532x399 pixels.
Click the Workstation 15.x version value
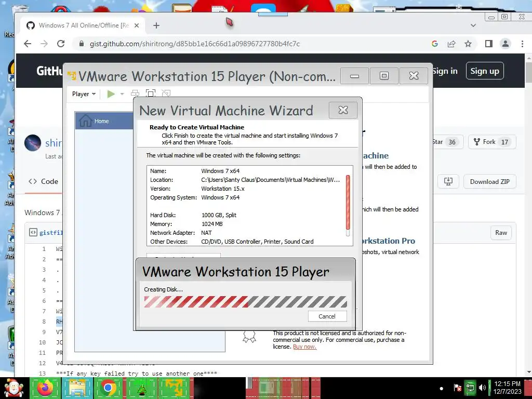(222, 188)
